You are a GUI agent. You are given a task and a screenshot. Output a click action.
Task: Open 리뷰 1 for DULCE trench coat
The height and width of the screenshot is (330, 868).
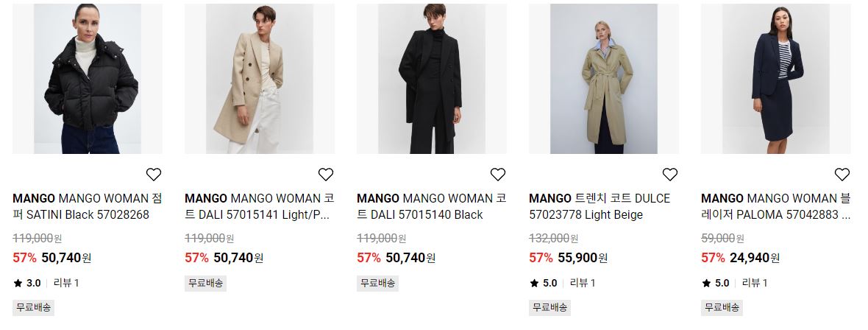pyautogui.click(x=583, y=283)
